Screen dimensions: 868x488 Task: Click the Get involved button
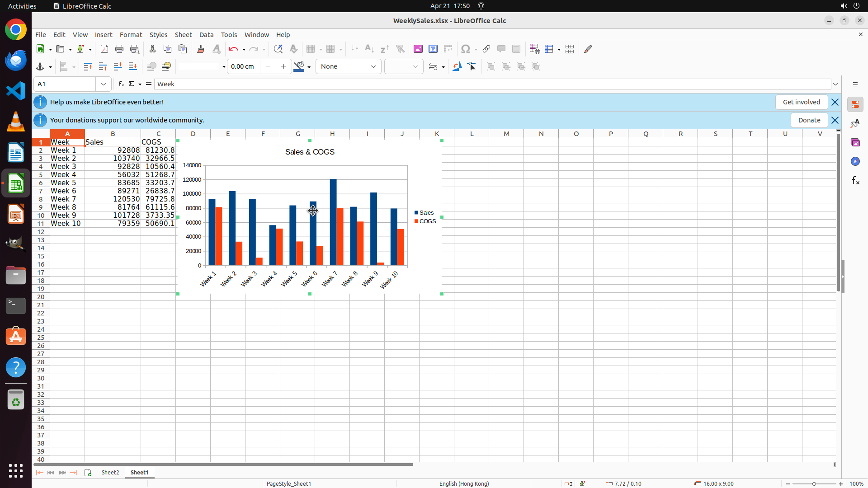(801, 102)
